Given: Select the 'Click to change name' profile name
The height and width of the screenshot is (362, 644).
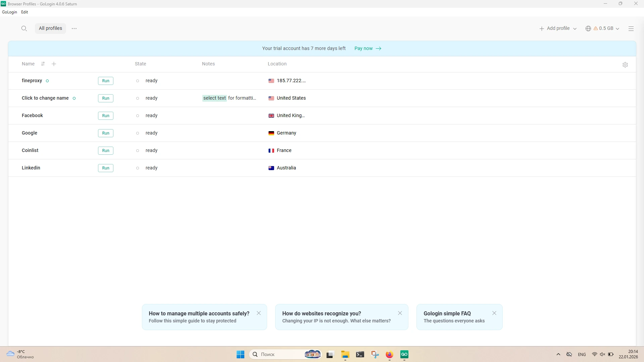Looking at the screenshot, I should (45, 98).
